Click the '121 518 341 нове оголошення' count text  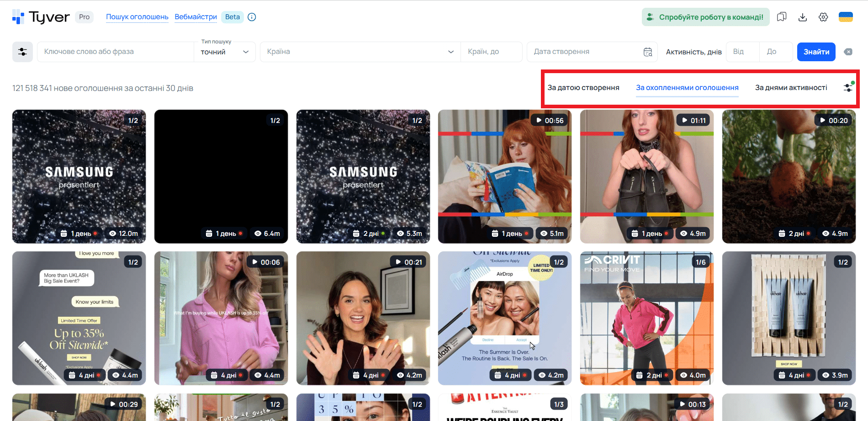pos(103,88)
